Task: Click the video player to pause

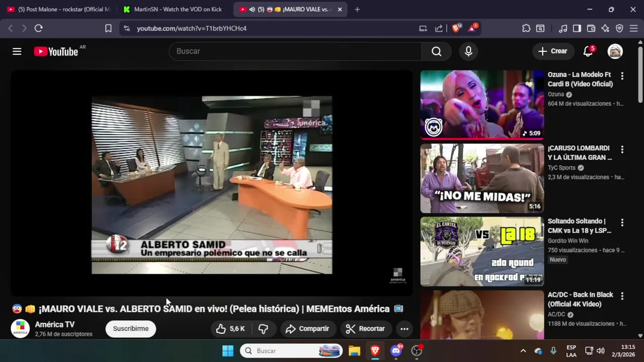Action: (x=212, y=184)
